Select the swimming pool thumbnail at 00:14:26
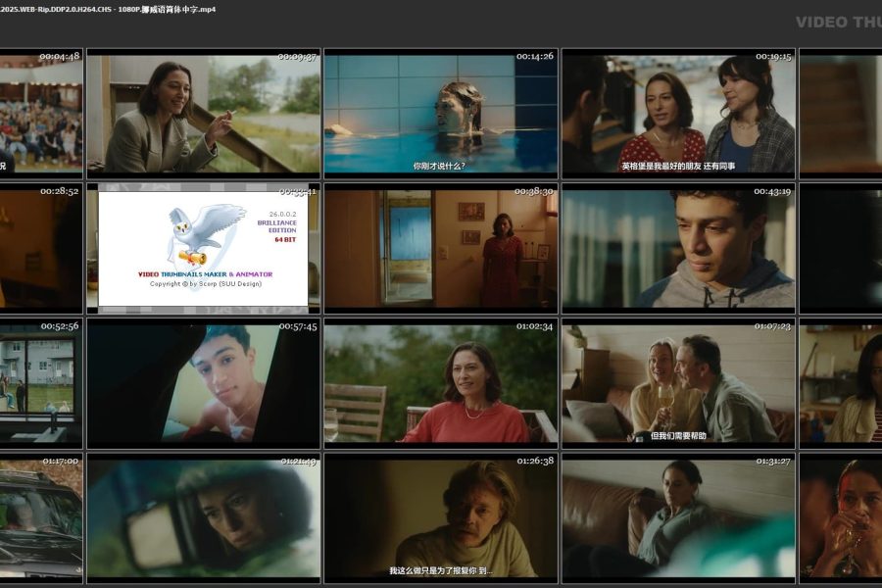882x588 pixels. point(441,113)
